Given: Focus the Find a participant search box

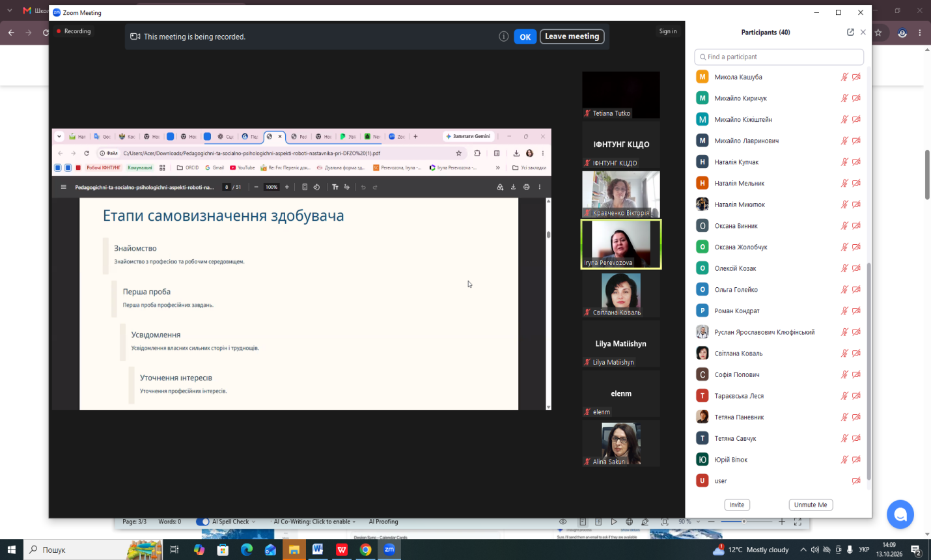Looking at the screenshot, I should (779, 57).
